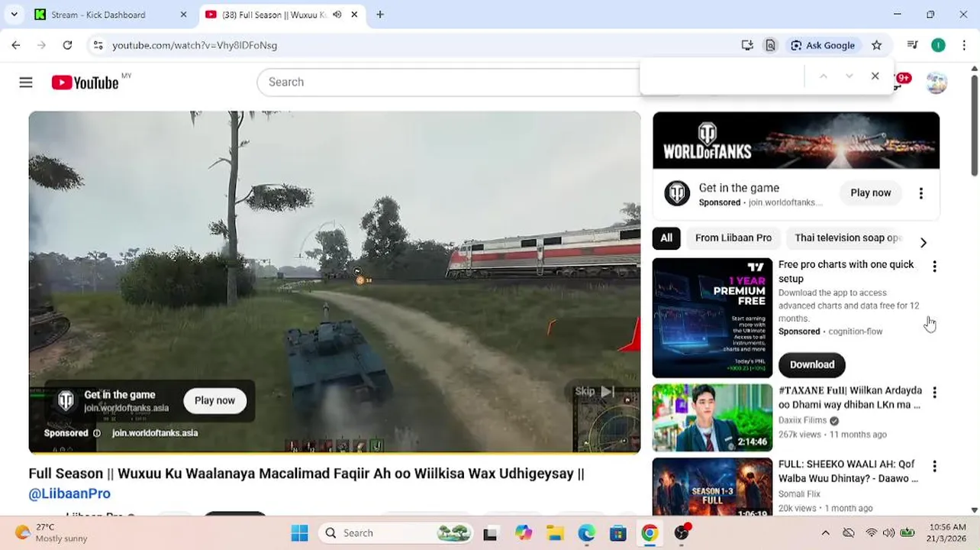
Task: Click the YouTube search input field
Action: [x=450, y=82]
